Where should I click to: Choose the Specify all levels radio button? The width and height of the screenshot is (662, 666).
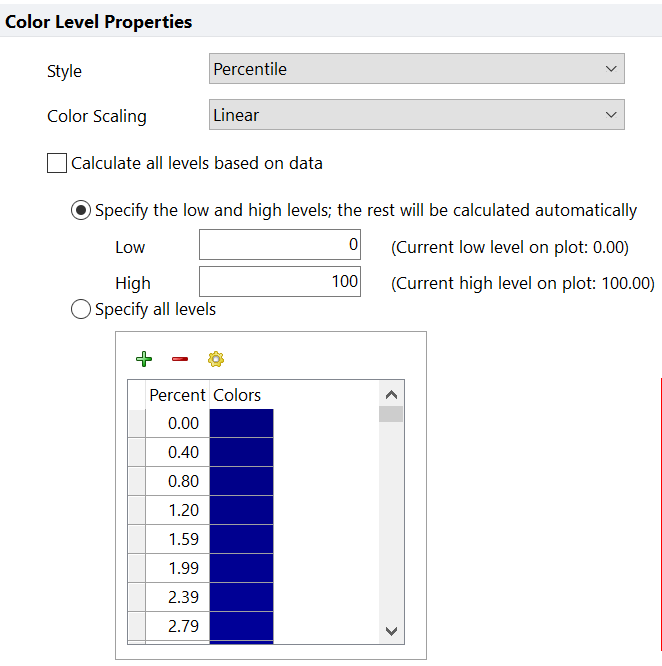tap(81, 310)
